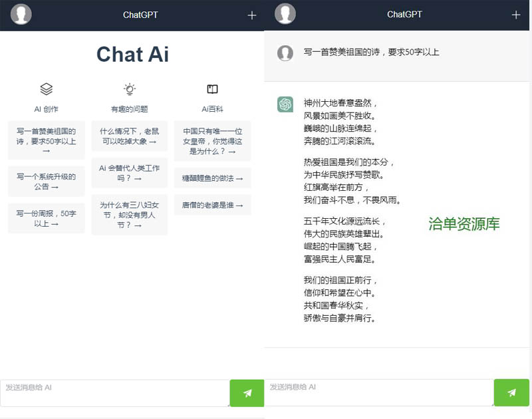Open prompt 糖醋鲤鱼的做法
532x419 pixels.
click(213, 178)
